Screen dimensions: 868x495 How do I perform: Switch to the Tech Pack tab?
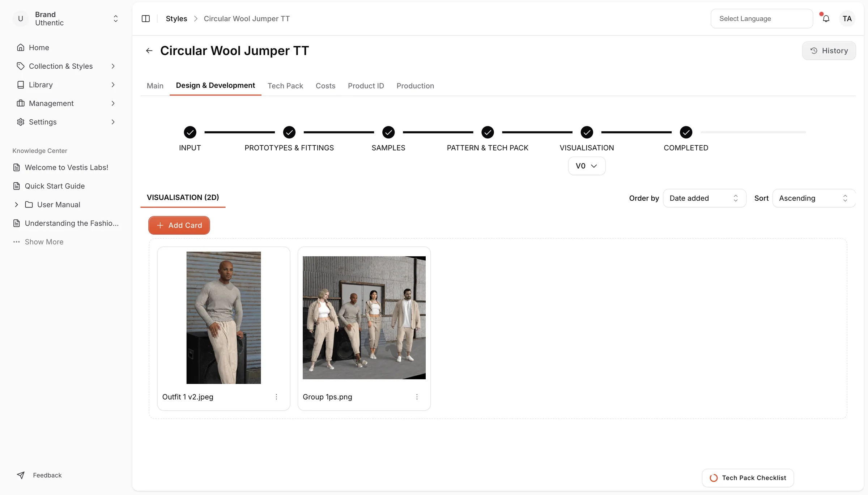(285, 86)
